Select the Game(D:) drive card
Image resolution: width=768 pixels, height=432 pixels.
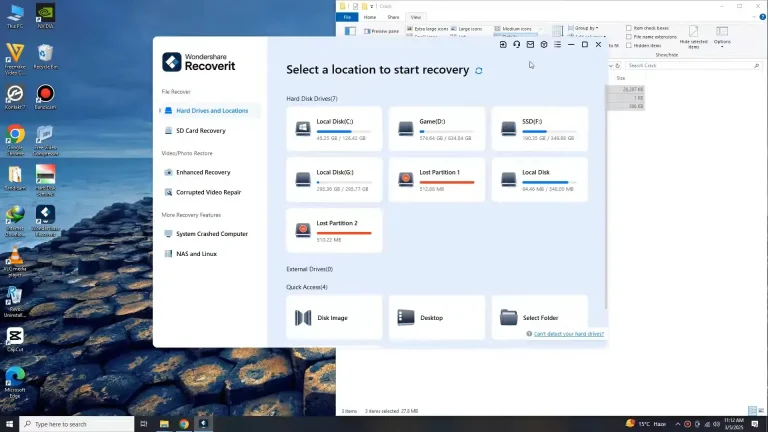pyautogui.click(x=437, y=129)
